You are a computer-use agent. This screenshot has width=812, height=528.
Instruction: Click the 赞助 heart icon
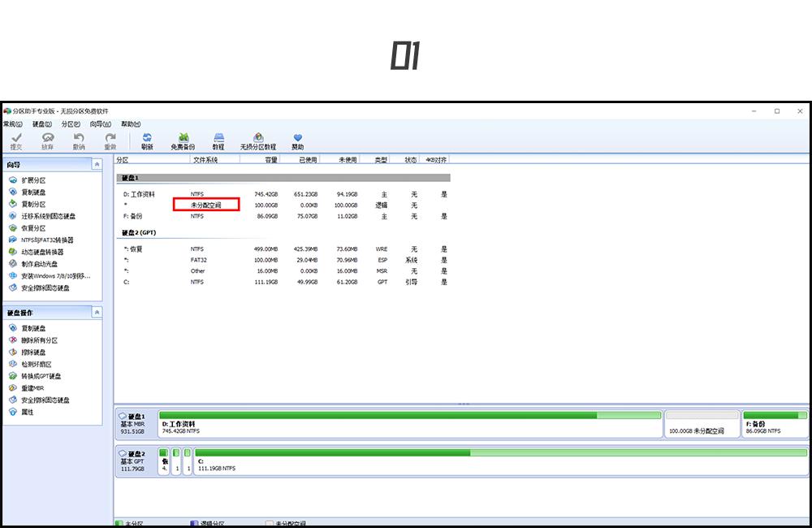(x=297, y=141)
